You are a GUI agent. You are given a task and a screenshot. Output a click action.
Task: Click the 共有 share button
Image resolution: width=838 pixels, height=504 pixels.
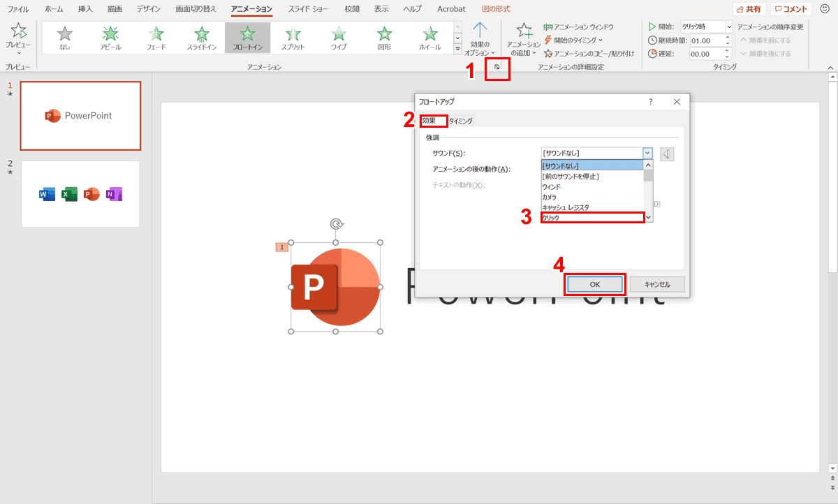pyautogui.click(x=749, y=9)
